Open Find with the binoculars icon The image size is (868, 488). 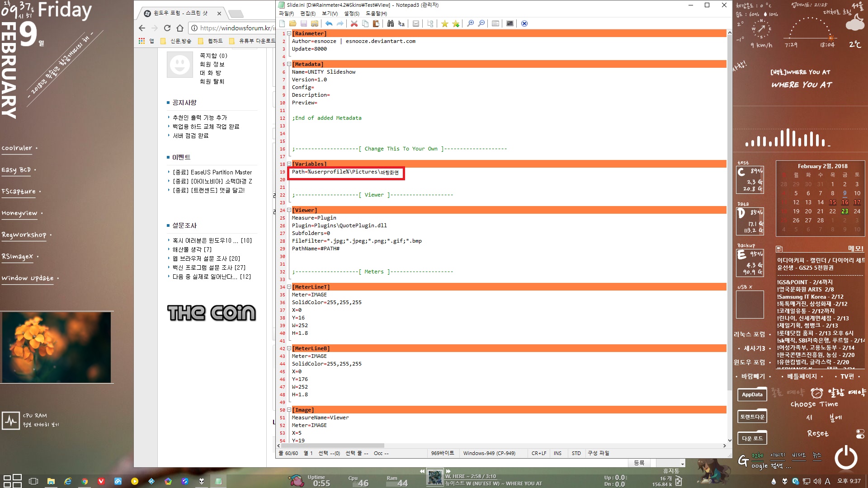click(x=390, y=23)
